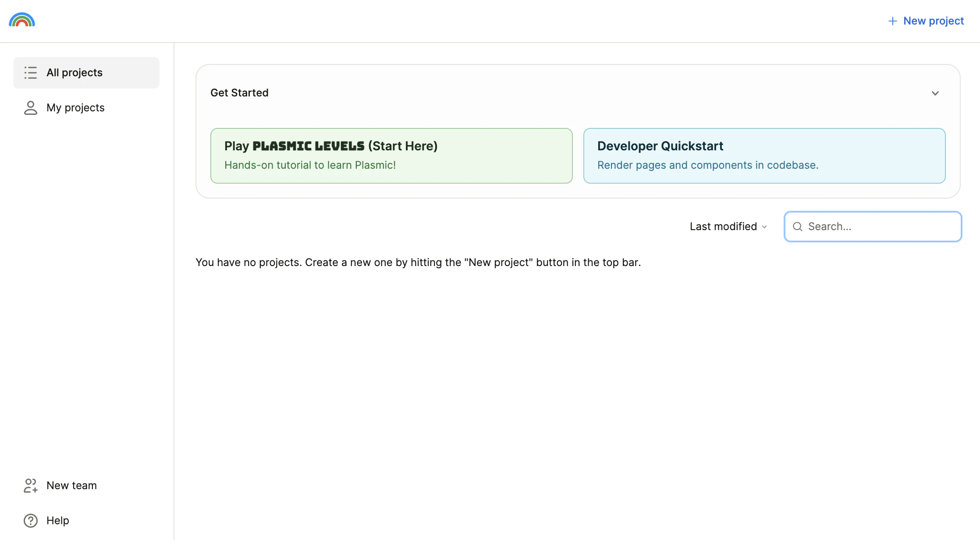Click the plus icon beside New project
Screen dimensions: 980x540
(x=893, y=21)
